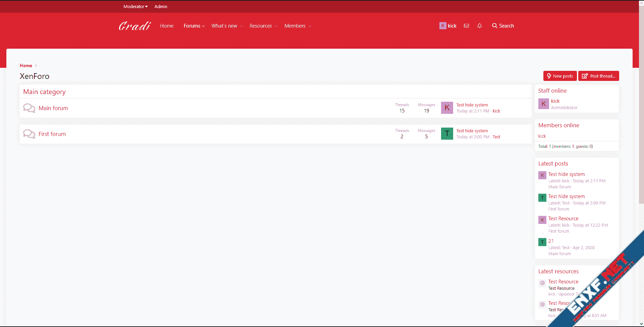
Task: Open the Resources dropdown chevron
Action: pyautogui.click(x=276, y=26)
